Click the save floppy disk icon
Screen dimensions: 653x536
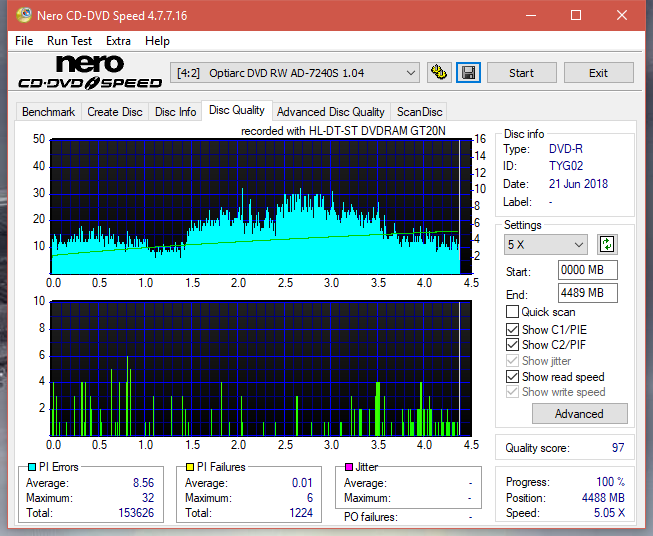469,73
